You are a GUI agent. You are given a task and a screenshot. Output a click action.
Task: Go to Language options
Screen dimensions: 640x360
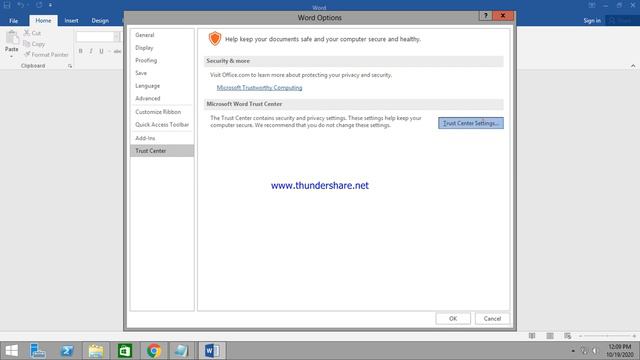(162, 86)
